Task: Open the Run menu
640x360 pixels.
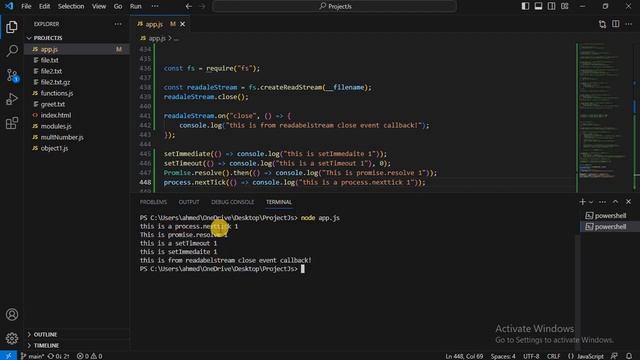Action: tap(136, 6)
